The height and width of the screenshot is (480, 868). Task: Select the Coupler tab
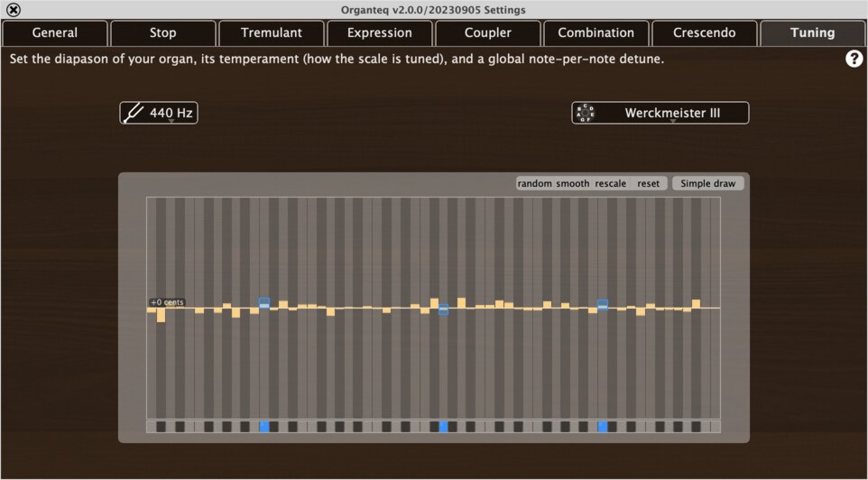click(x=488, y=33)
